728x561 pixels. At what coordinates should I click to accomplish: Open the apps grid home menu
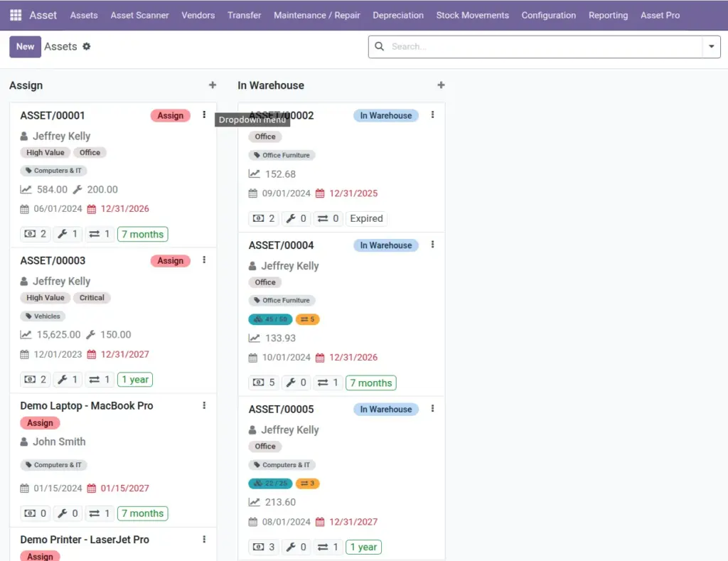16,16
